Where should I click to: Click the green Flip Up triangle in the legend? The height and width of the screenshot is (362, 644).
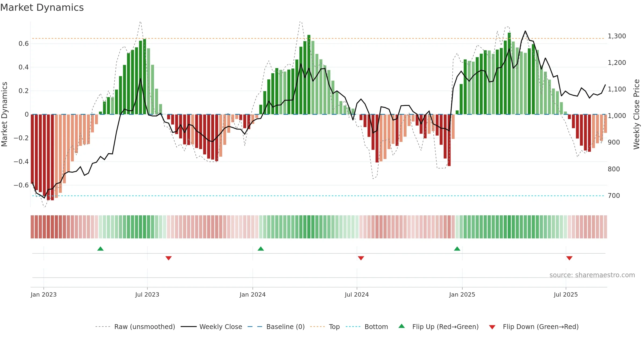pos(402,326)
